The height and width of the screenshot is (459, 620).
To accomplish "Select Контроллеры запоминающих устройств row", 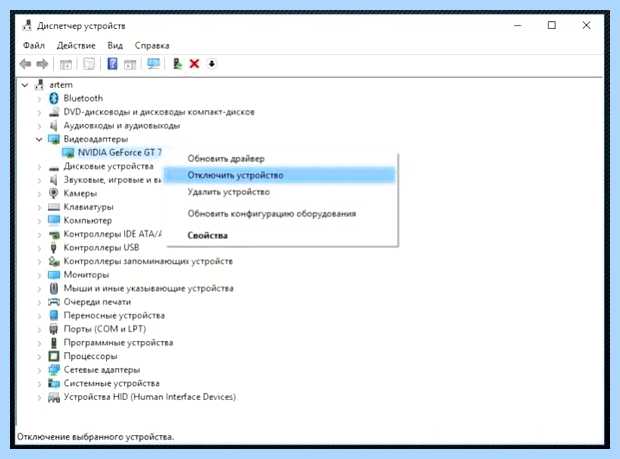I will tap(148, 261).
